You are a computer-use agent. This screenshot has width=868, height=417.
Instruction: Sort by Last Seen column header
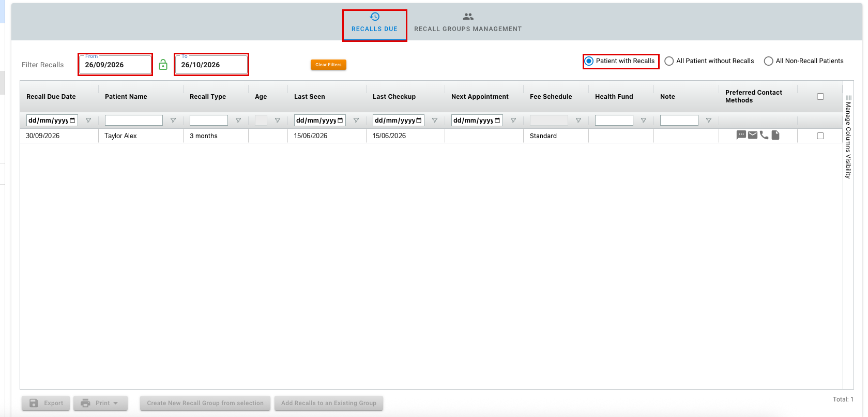click(x=310, y=97)
